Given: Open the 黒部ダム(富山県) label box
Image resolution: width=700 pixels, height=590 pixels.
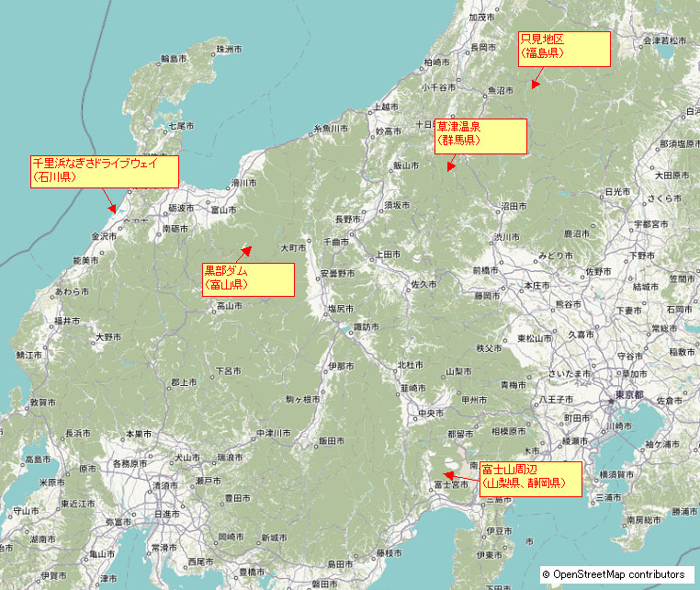Looking at the screenshot, I should point(248,279).
